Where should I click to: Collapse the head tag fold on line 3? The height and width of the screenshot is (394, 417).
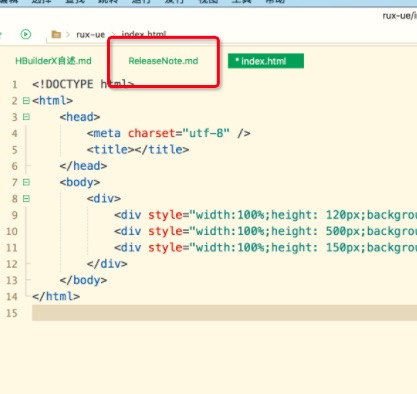26,117
